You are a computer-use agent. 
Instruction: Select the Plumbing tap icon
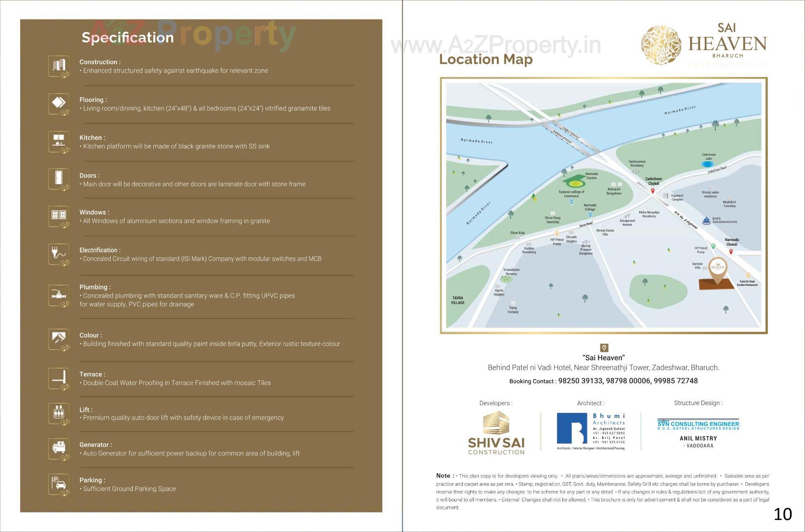[59, 295]
